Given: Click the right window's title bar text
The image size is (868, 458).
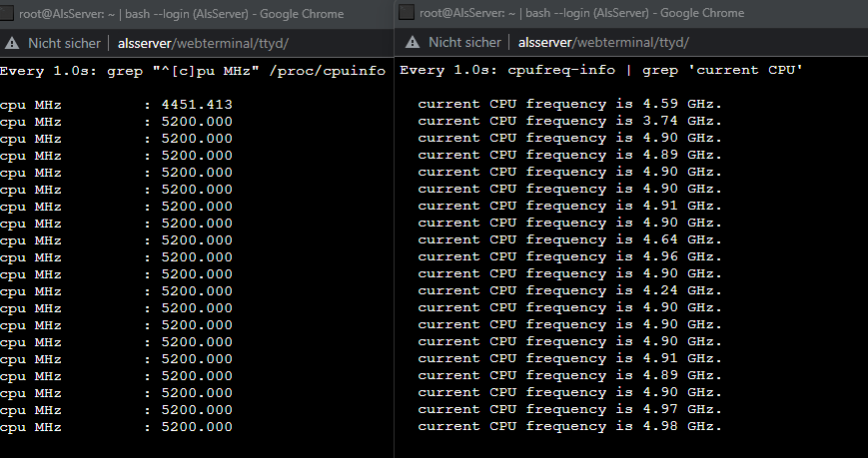Looking at the screenshot, I should tap(581, 13).
